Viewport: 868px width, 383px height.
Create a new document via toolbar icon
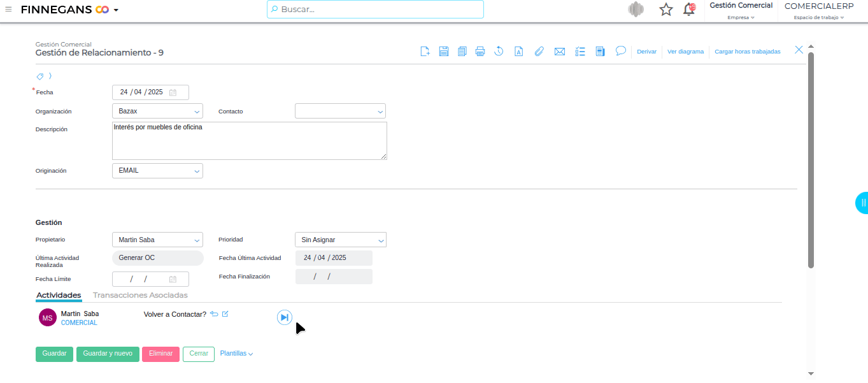click(425, 52)
